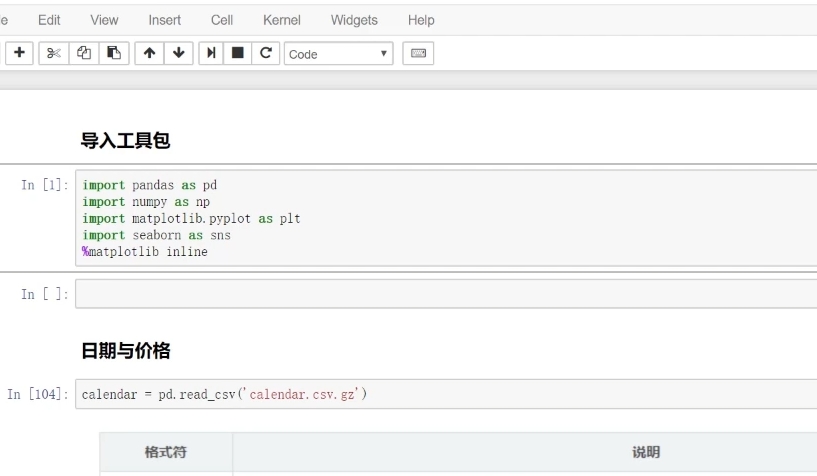Open the Cell menu
The height and width of the screenshot is (476, 817).
[x=222, y=20]
